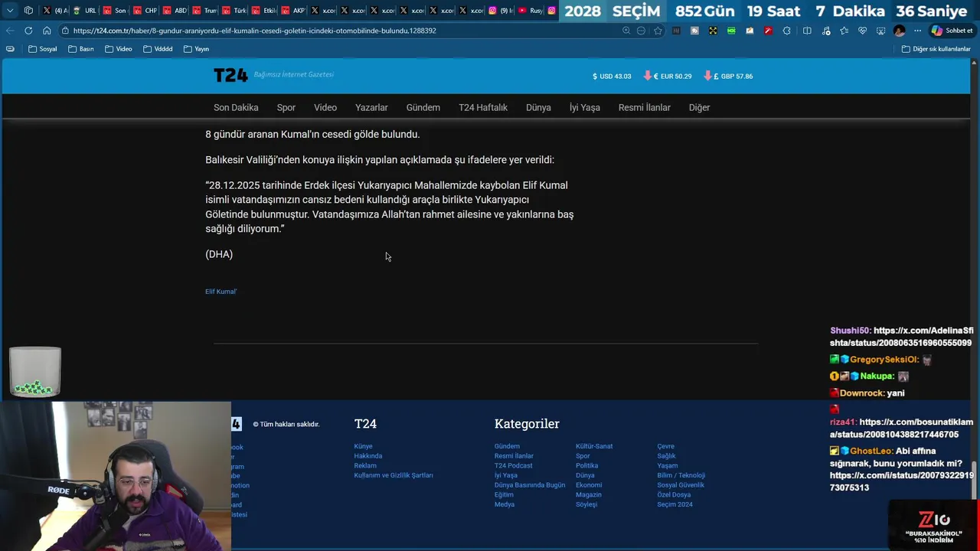This screenshot has height=551, width=980.
Task: Click the streamer webcam overlay
Action: point(115,476)
